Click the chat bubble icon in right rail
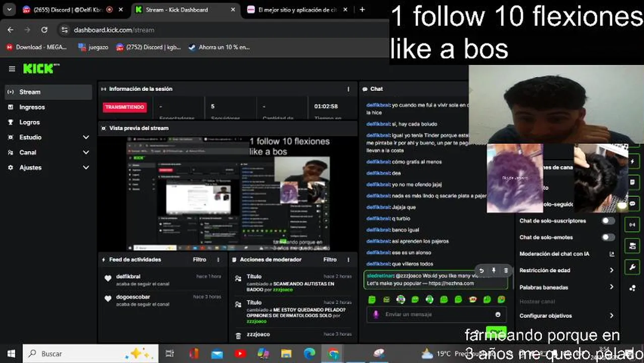Screen dimensions: 644x363 click(632, 204)
